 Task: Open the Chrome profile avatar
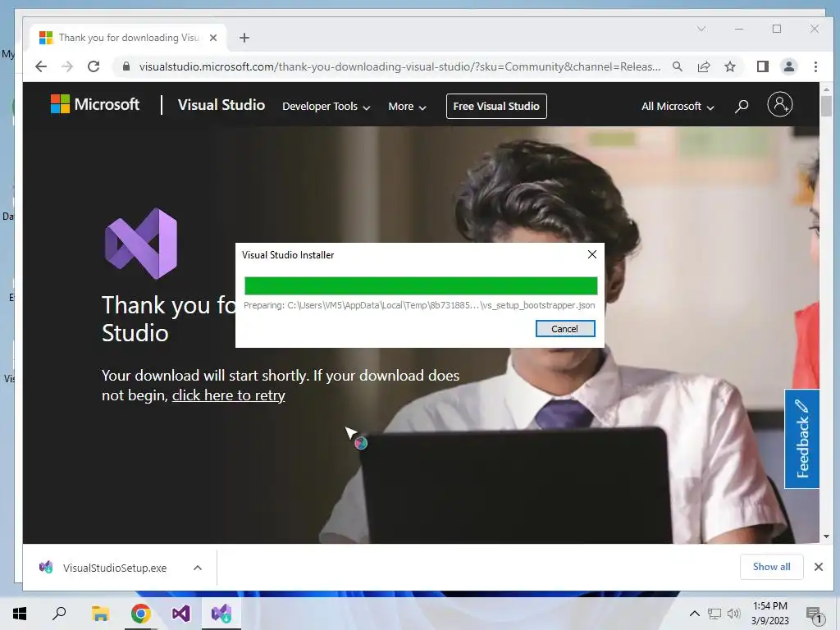pos(789,66)
